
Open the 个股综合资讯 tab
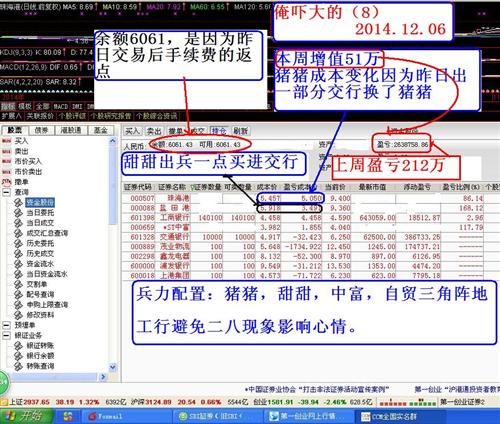(x=156, y=116)
